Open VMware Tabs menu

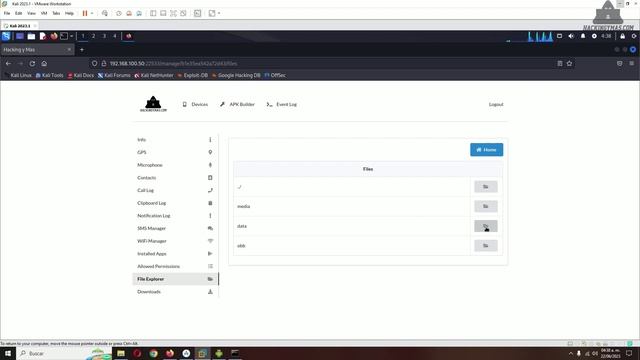[x=56, y=13]
